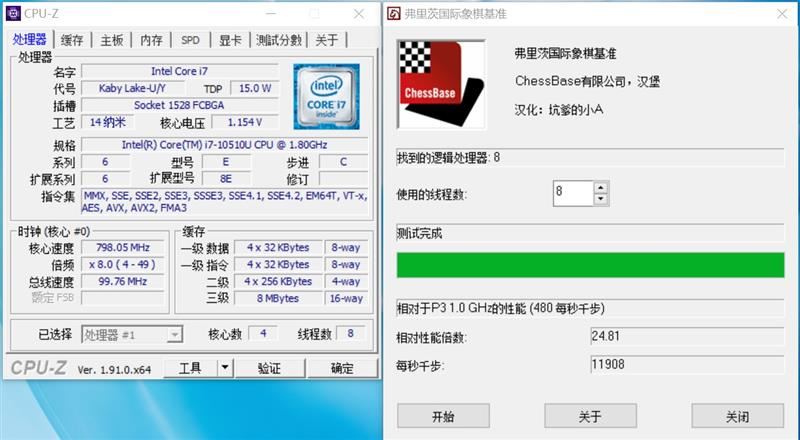Image resolution: width=800 pixels, height=440 pixels.
Task: Click the 倍频 value x 8.0 (4 - 49)
Action: point(123,264)
